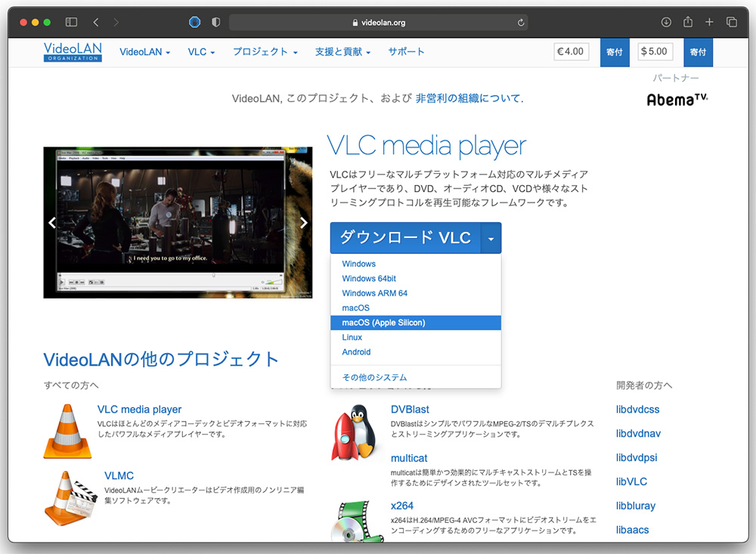Open 非営利の組織について link
The width and height of the screenshot is (756, 554).
coord(469,98)
